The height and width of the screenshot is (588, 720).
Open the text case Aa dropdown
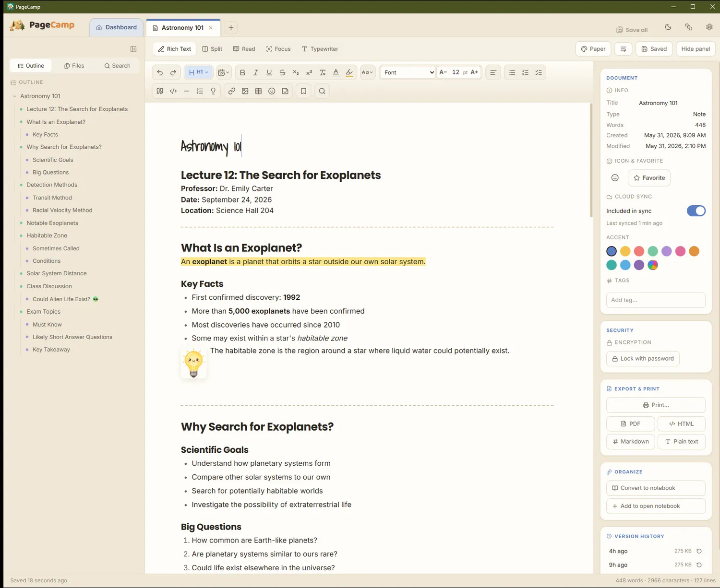point(367,72)
